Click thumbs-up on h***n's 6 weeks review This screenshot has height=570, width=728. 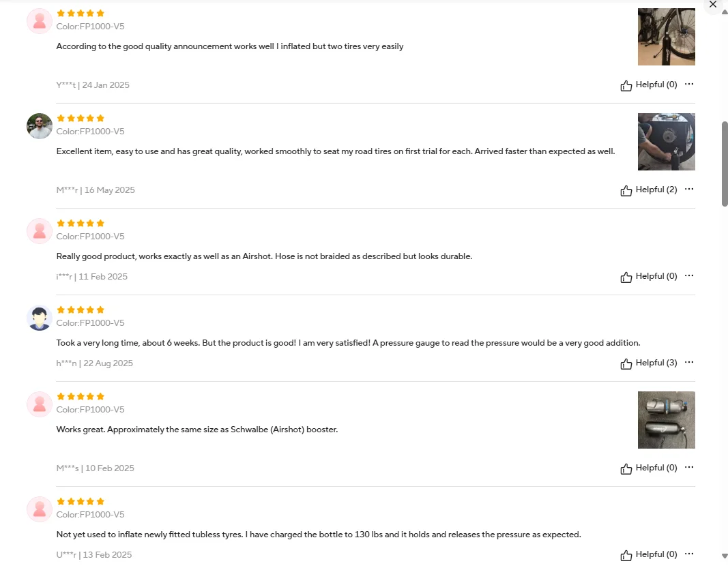pos(626,363)
